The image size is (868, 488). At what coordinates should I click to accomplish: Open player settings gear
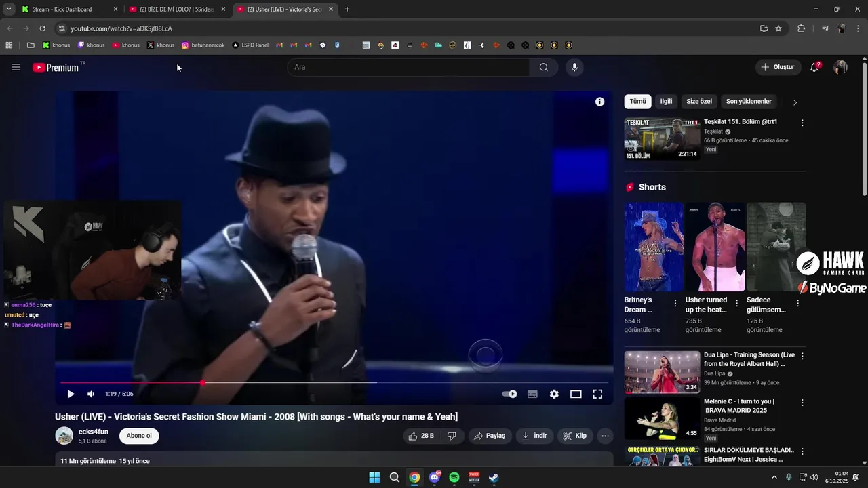(x=554, y=394)
